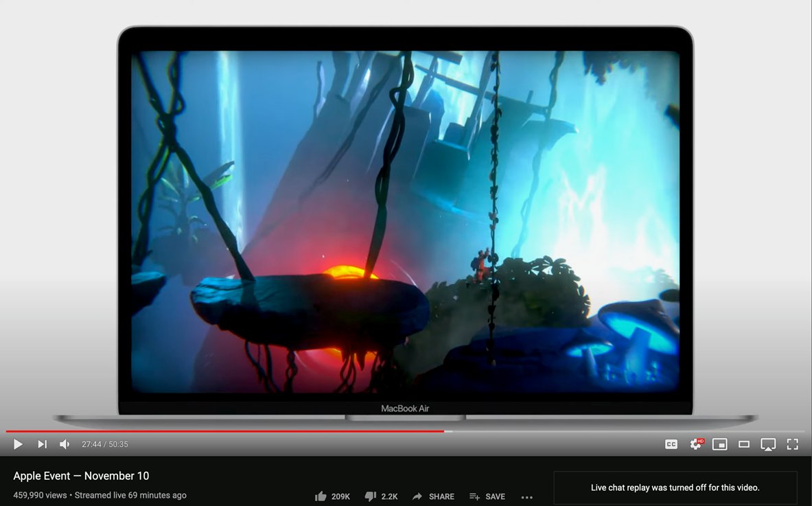
Task: Click the 209K like count
Action: (x=340, y=496)
